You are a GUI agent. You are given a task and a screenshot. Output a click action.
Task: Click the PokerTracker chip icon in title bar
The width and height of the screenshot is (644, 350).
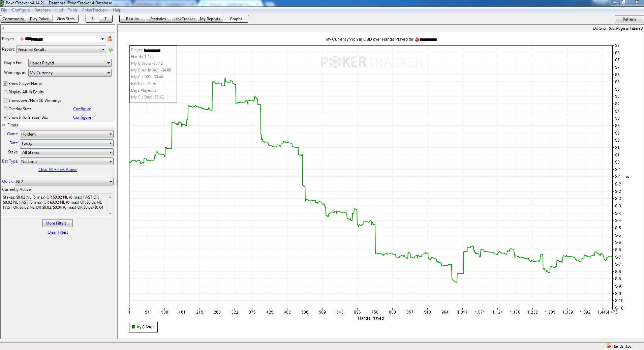(x=3, y=3)
